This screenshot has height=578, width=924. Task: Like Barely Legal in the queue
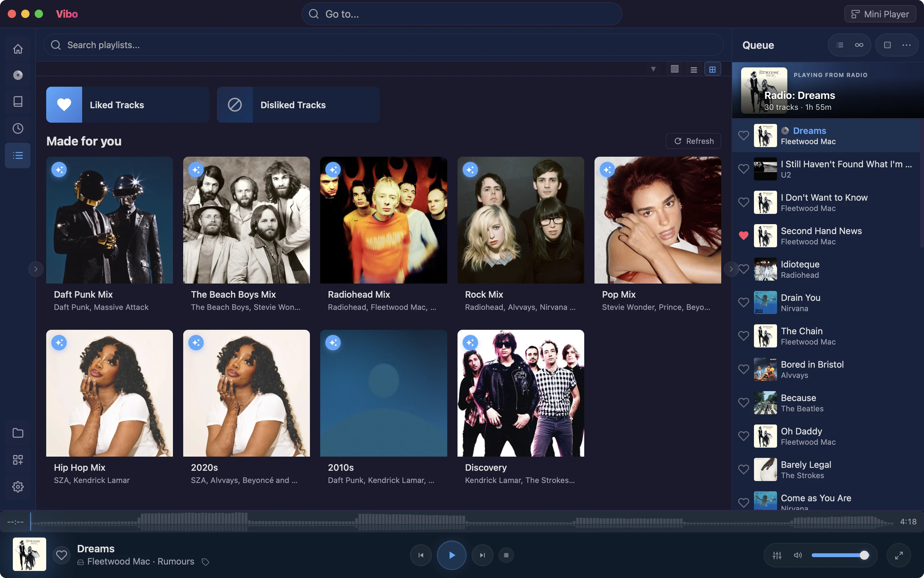[x=743, y=469]
